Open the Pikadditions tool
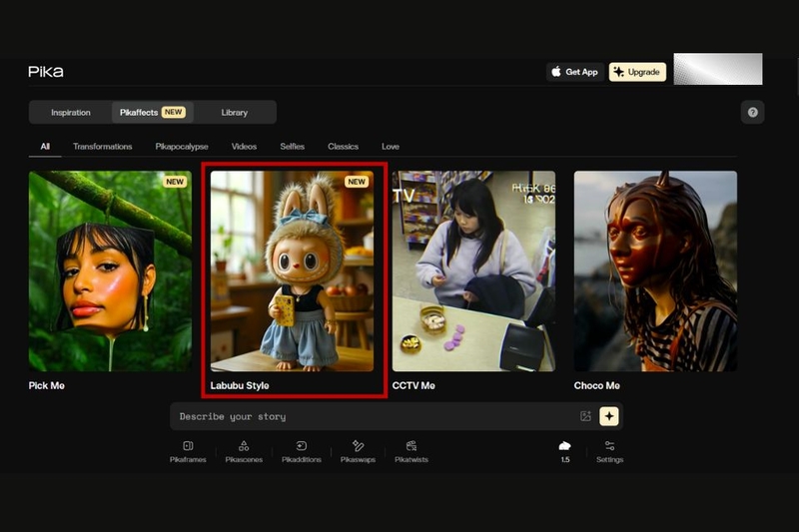 point(302,451)
